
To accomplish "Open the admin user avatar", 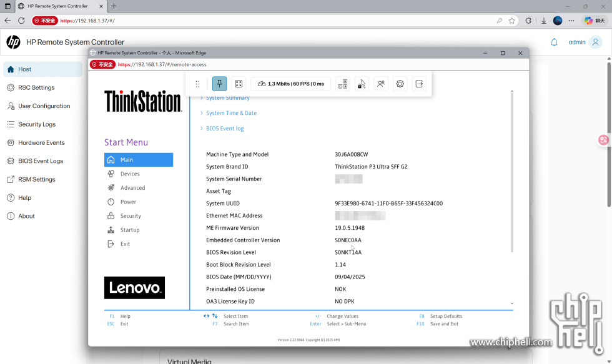I will coord(596,42).
